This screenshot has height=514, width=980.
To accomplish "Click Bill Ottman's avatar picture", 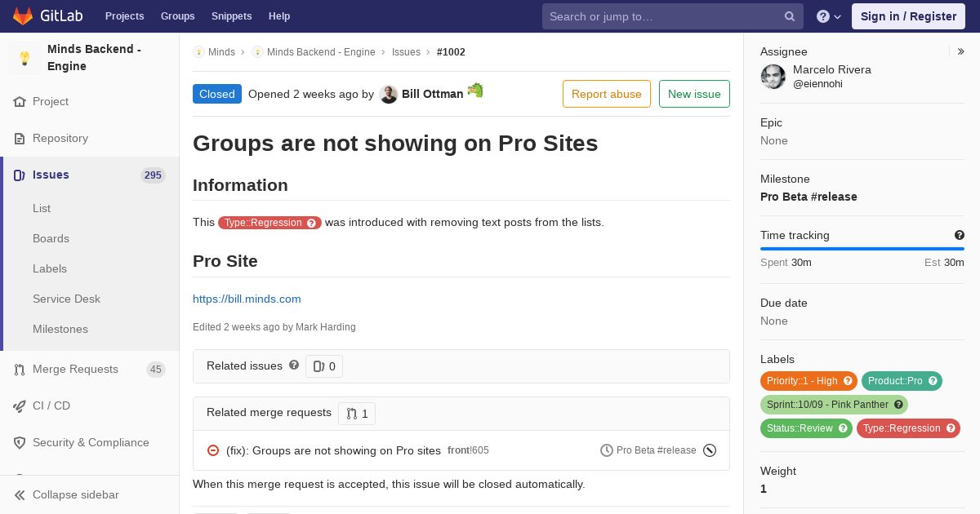I will click(389, 95).
